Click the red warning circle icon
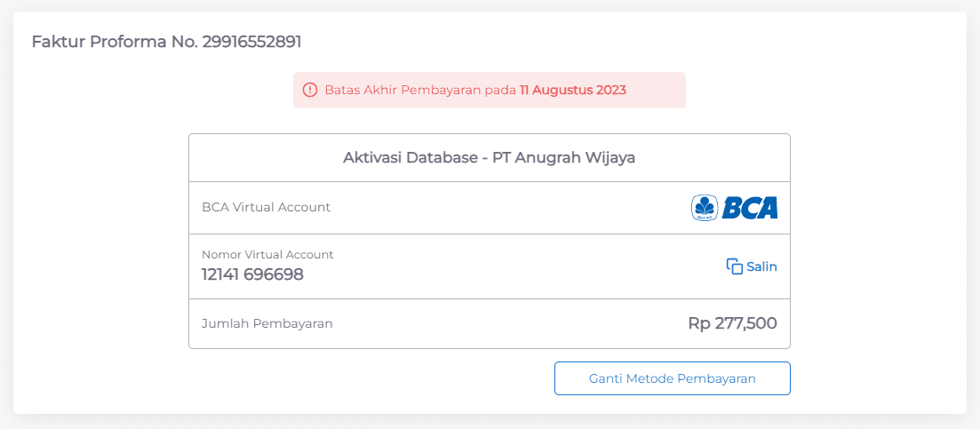This screenshot has height=429, width=980. (309, 90)
